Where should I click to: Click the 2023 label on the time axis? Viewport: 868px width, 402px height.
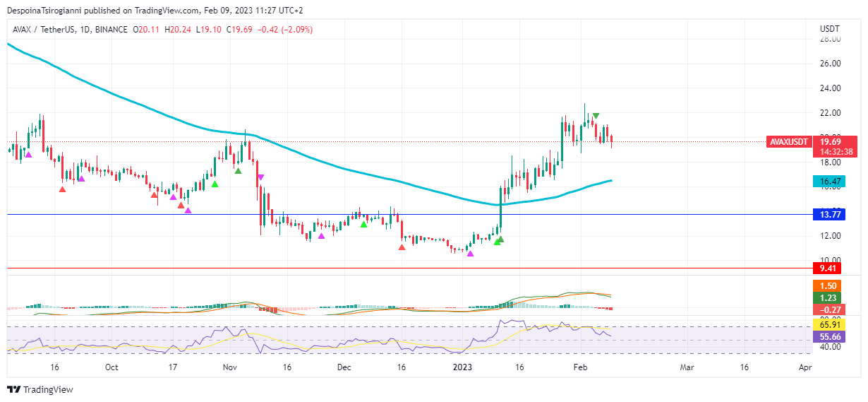click(462, 367)
